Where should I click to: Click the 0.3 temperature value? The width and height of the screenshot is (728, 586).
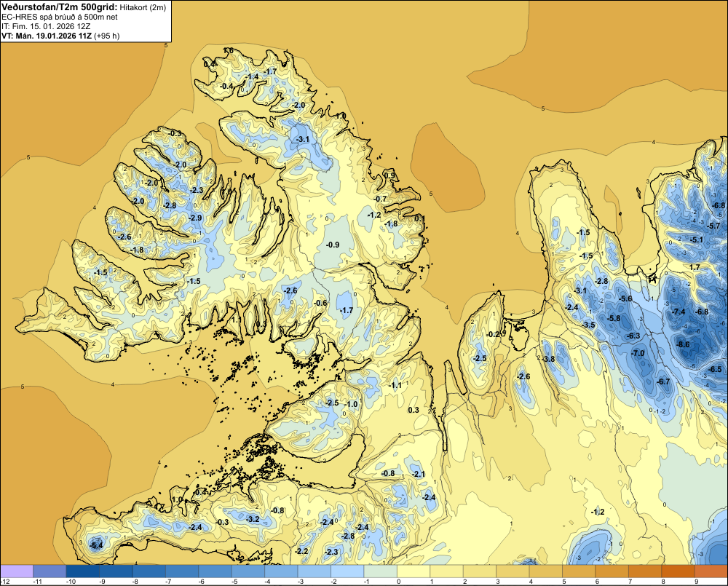[x=414, y=410]
